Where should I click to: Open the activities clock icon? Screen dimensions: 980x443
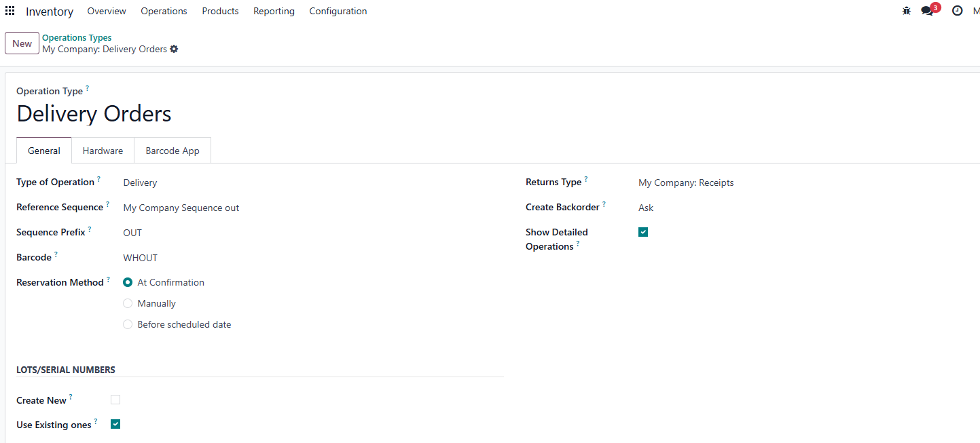(x=958, y=11)
